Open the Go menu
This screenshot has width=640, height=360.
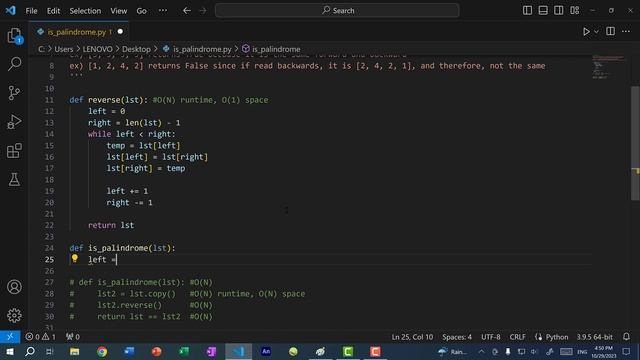click(x=141, y=11)
